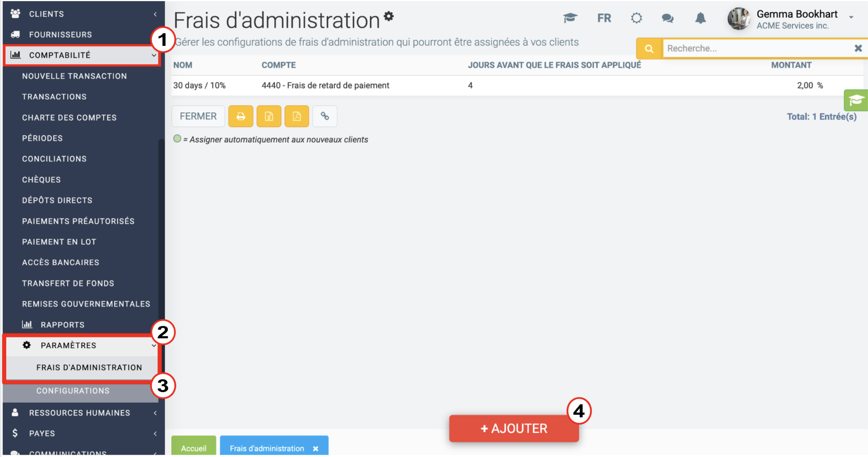This screenshot has height=457, width=868.
Task: Click graduation cap training icon in header
Action: [x=570, y=18]
